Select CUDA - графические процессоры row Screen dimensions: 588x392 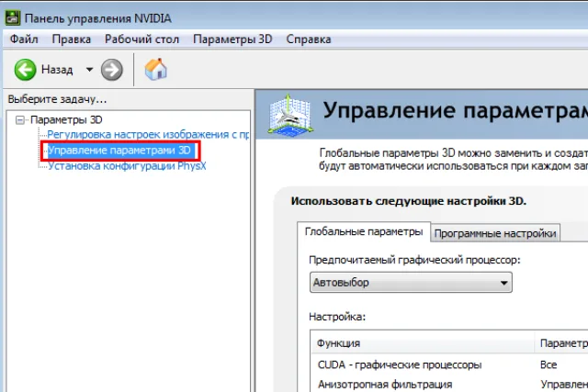tap(449, 364)
